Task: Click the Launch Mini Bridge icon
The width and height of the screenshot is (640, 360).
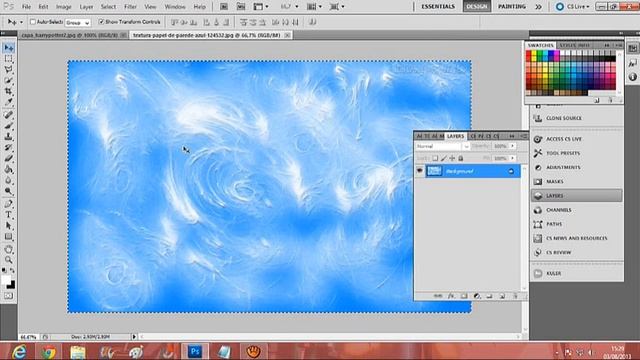Action: click(241, 7)
